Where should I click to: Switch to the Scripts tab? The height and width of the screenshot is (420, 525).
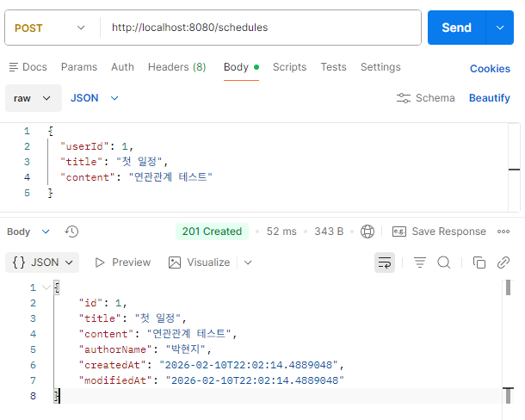(x=290, y=67)
